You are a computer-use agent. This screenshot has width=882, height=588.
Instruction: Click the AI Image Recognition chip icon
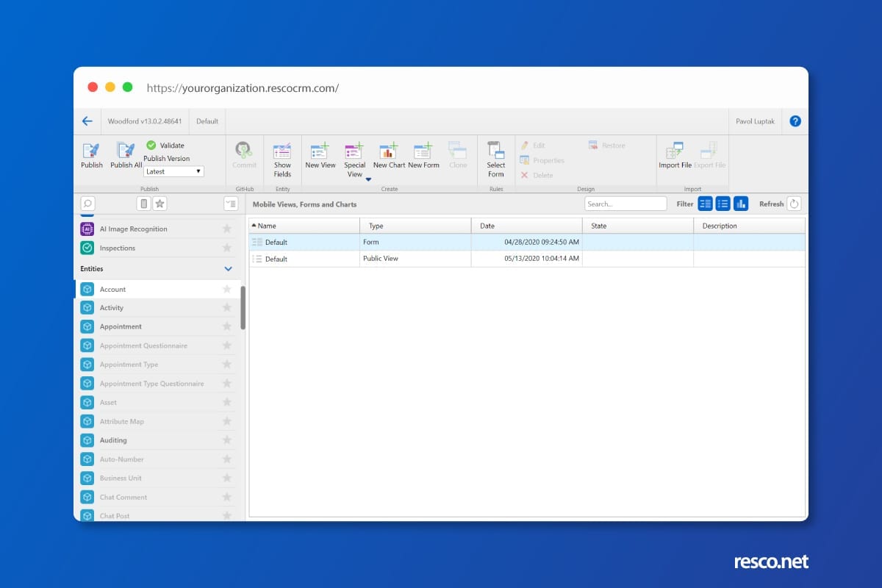[x=87, y=229]
